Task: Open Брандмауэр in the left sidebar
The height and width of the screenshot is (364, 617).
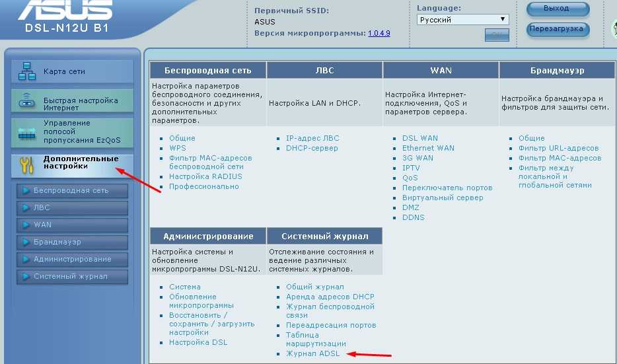Action: tap(72, 242)
